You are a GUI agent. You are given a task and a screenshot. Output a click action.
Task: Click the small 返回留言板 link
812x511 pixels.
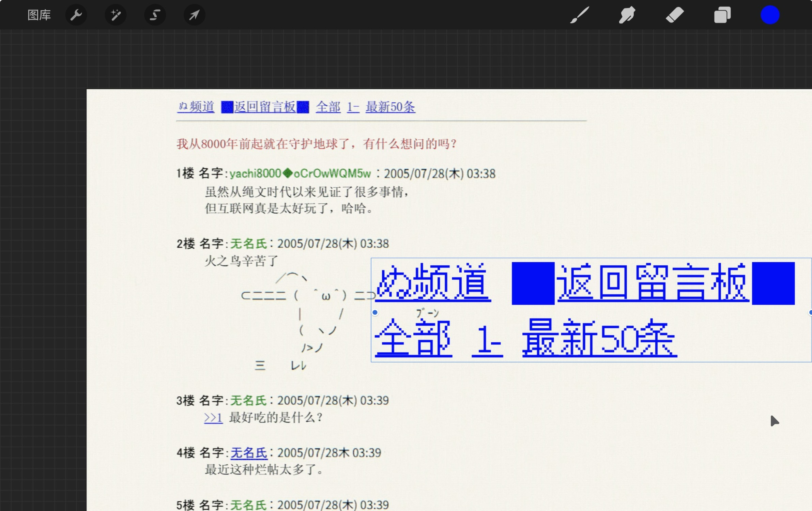[265, 107]
